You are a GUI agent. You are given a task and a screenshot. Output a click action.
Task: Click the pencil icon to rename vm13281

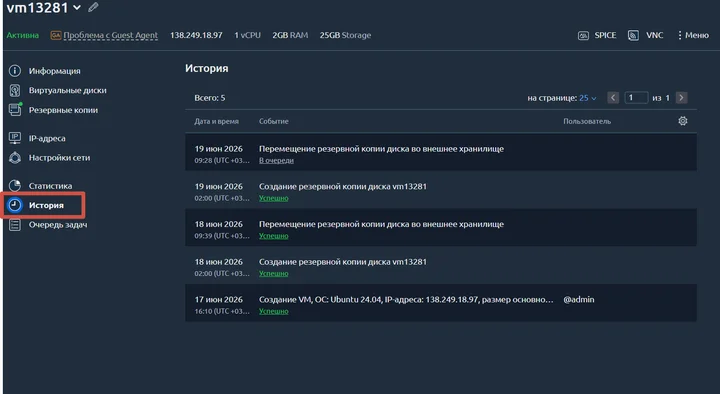[93, 7]
